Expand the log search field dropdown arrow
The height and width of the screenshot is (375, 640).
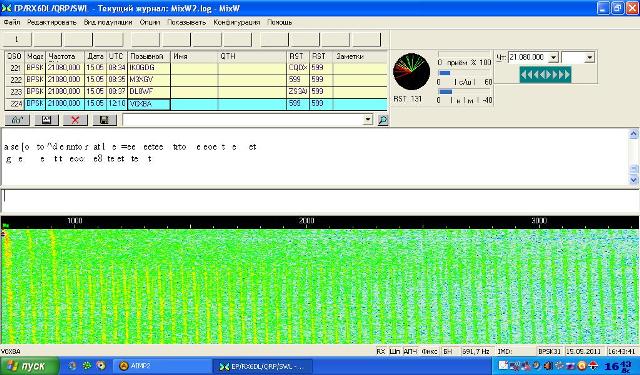pos(368,120)
